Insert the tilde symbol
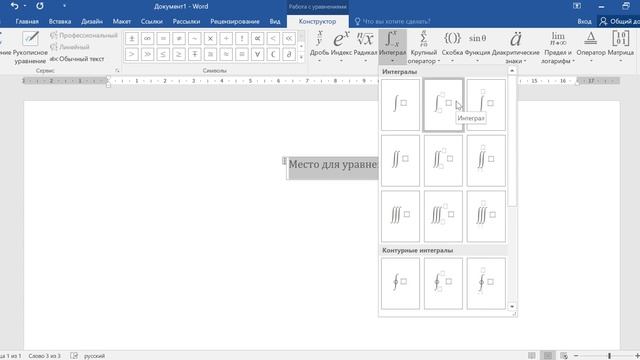 194,39
